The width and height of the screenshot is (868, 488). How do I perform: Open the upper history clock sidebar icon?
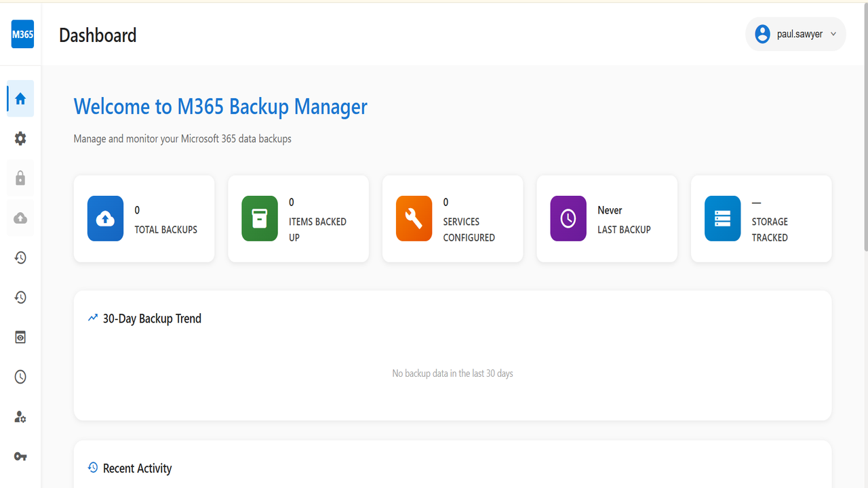pos(20,258)
